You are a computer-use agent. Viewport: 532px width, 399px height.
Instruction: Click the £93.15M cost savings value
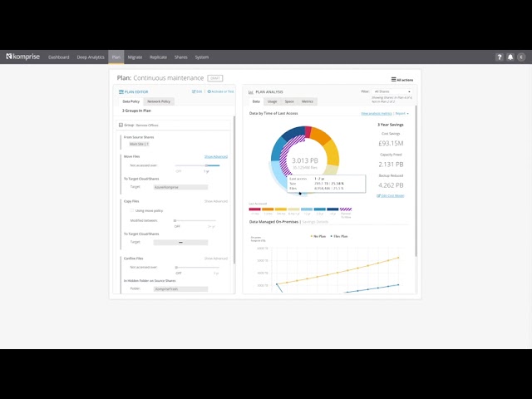pos(391,143)
